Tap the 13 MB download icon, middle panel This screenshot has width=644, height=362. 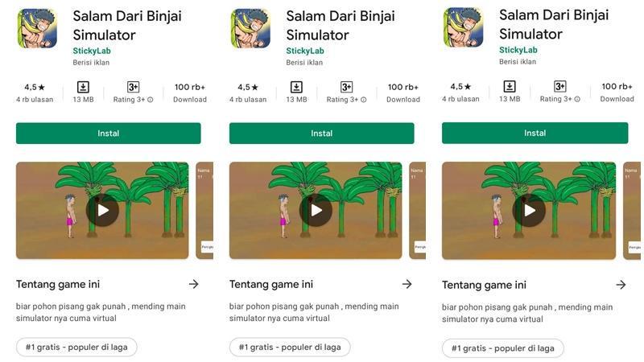296,87
